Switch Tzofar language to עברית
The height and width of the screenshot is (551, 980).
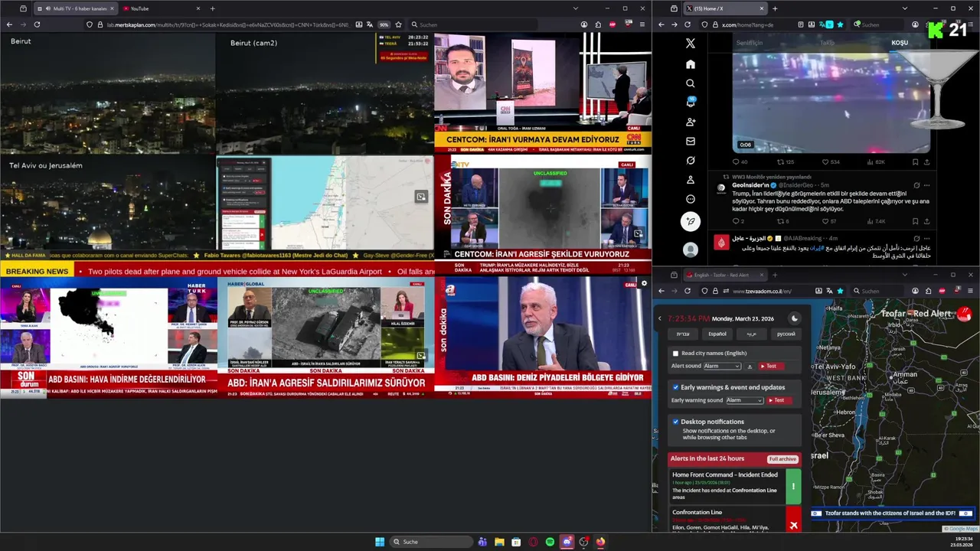[x=682, y=334]
